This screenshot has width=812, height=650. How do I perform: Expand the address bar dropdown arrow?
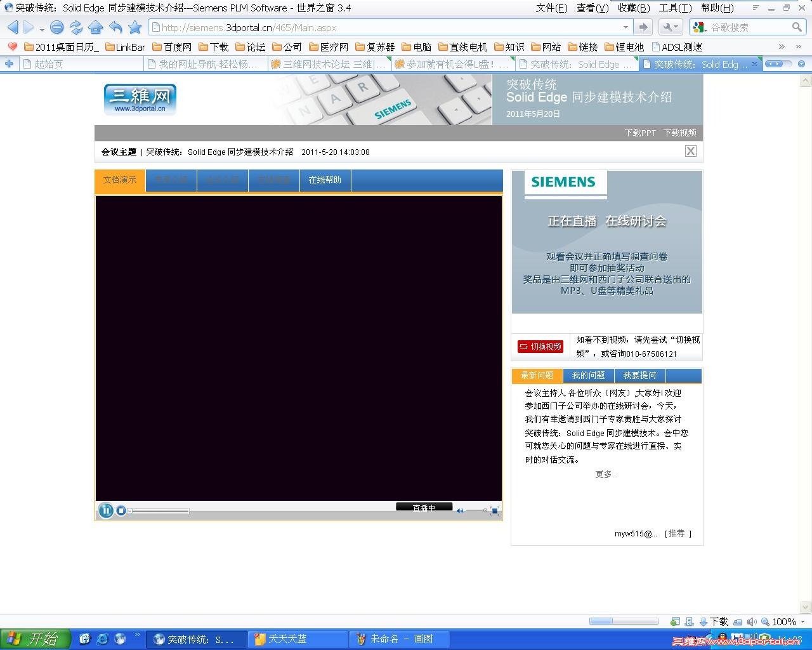(626, 27)
